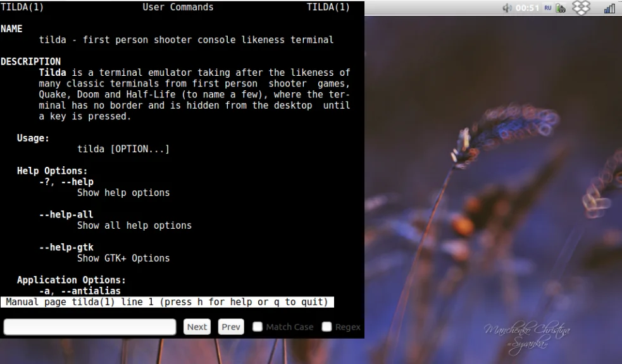
Task: Open the network signal strength icon
Action: click(x=609, y=8)
